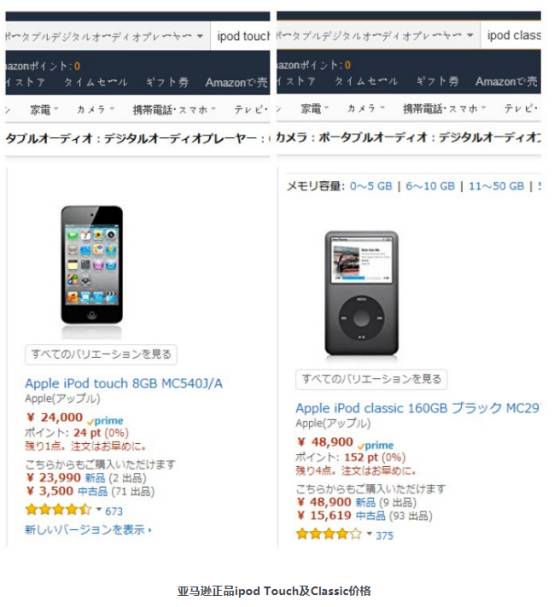Click すべてのバリエーションを見る under iPod classic

[371, 379]
